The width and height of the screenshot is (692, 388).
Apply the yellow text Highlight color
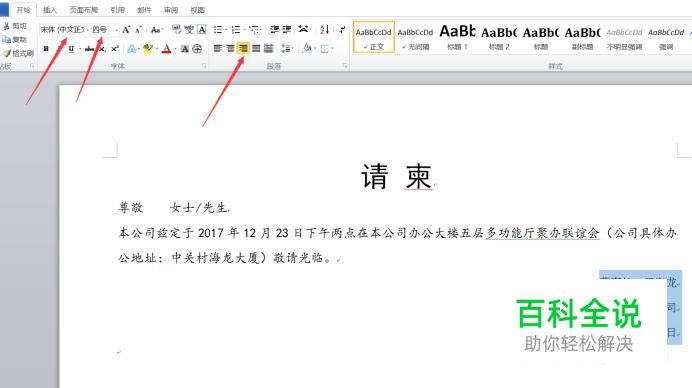(x=148, y=49)
